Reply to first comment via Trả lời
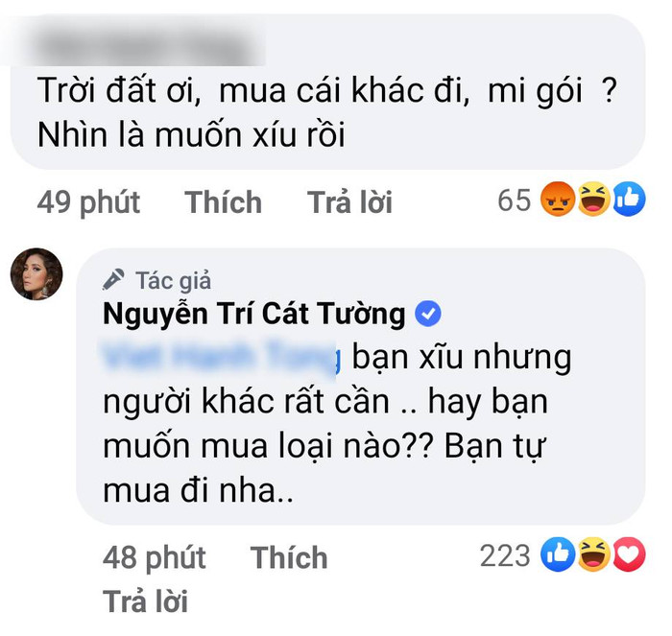Screen dimensions: 672x636 349,202
